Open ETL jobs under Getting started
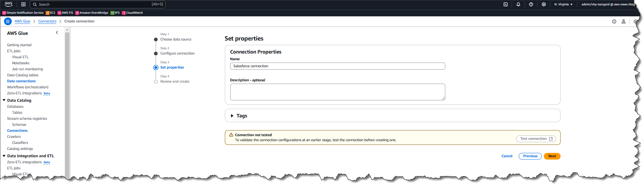 pyautogui.click(x=14, y=51)
